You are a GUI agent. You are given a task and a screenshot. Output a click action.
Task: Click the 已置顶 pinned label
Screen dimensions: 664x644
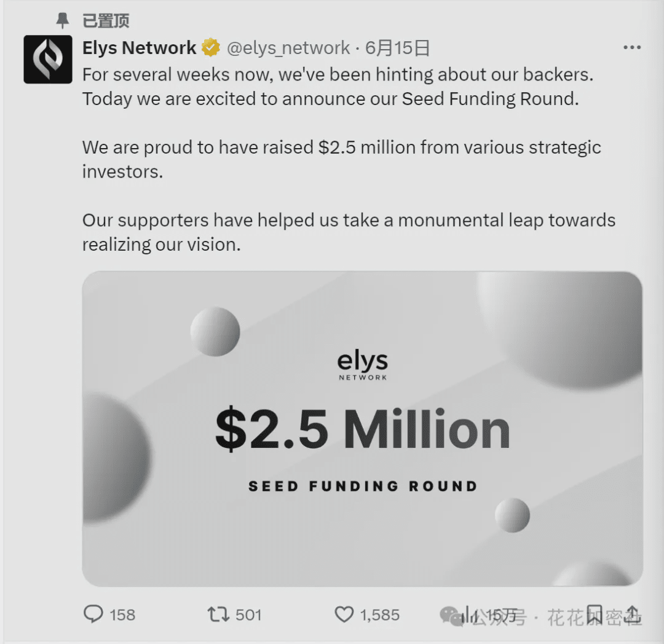106,21
